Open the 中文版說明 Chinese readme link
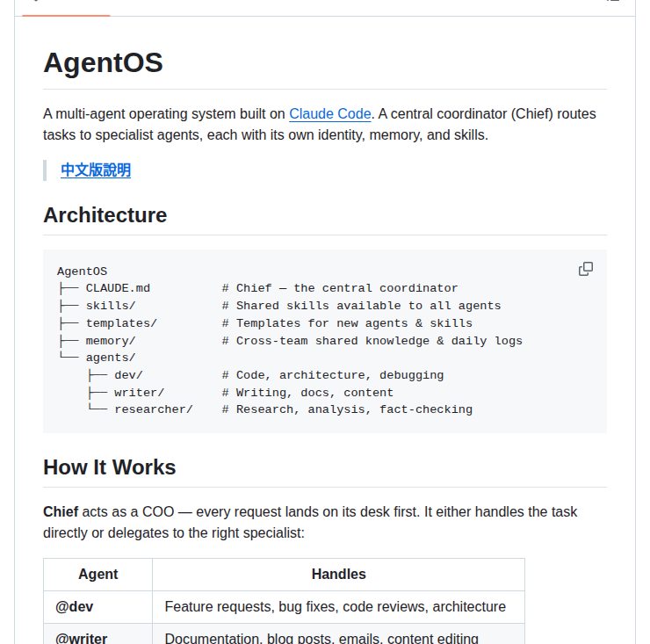 [96, 170]
